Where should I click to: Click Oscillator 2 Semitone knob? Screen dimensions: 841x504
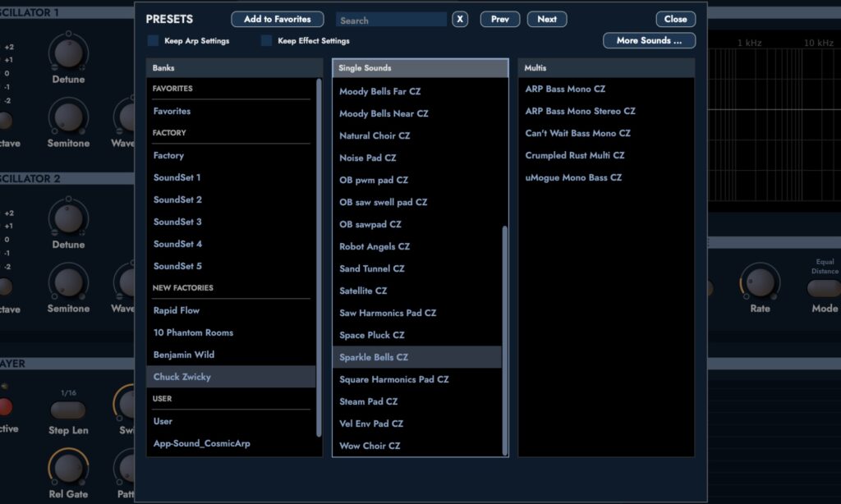(68, 282)
